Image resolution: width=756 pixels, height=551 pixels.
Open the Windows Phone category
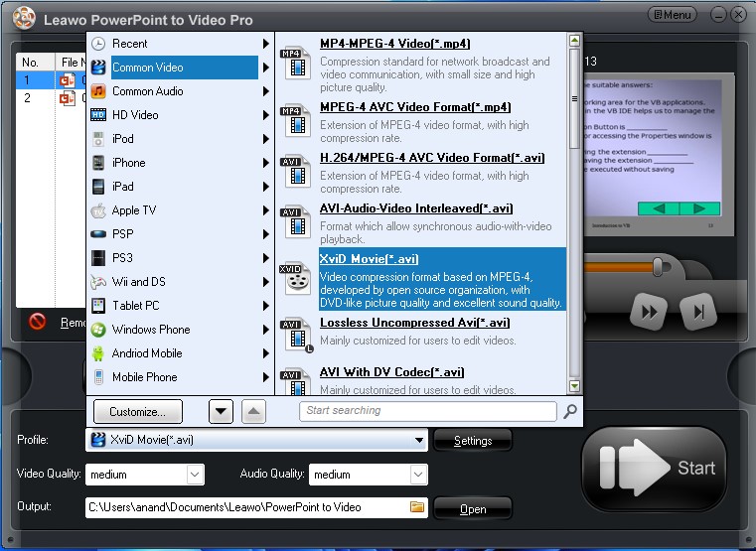150,330
